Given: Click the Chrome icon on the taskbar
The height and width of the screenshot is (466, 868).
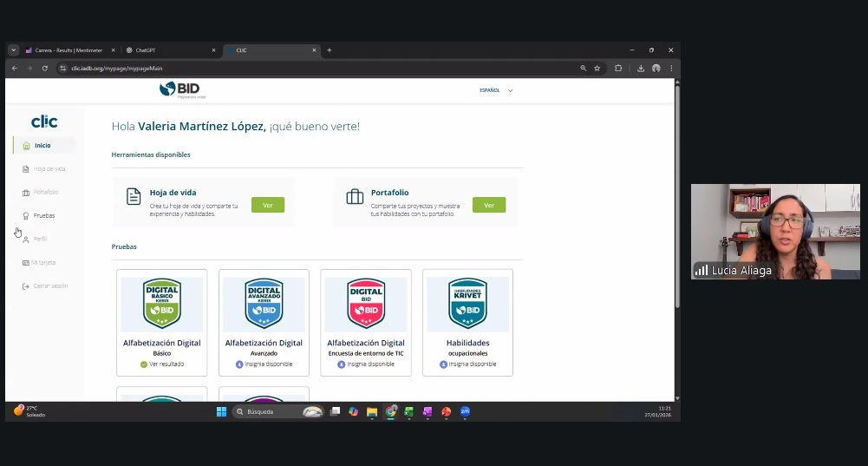Looking at the screenshot, I should [x=391, y=411].
